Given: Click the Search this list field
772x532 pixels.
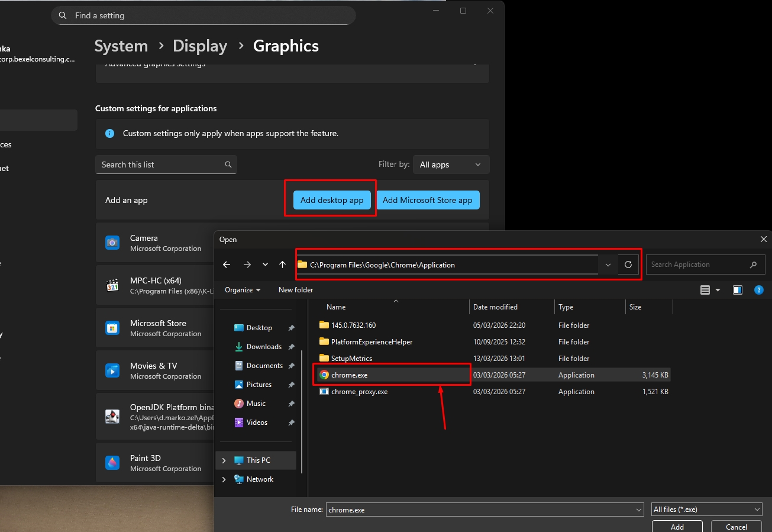Looking at the screenshot, I should 160,165.
